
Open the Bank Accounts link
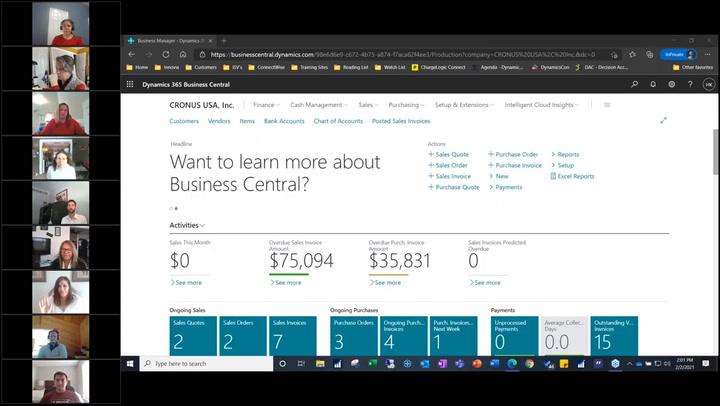coord(284,121)
